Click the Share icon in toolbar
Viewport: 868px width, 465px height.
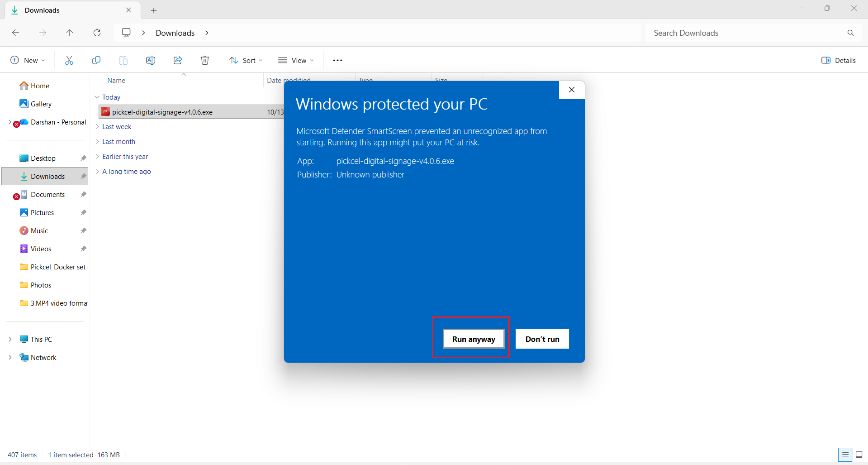178,60
